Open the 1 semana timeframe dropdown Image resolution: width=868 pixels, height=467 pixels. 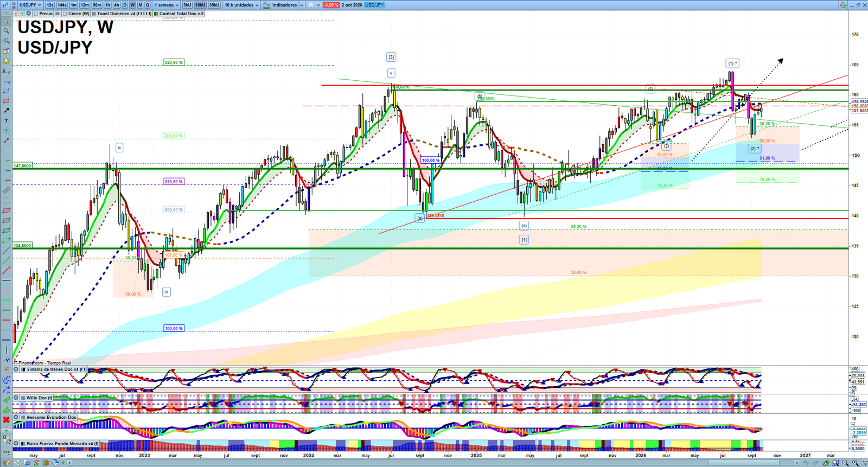pyautogui.click(x=167, y=5)
